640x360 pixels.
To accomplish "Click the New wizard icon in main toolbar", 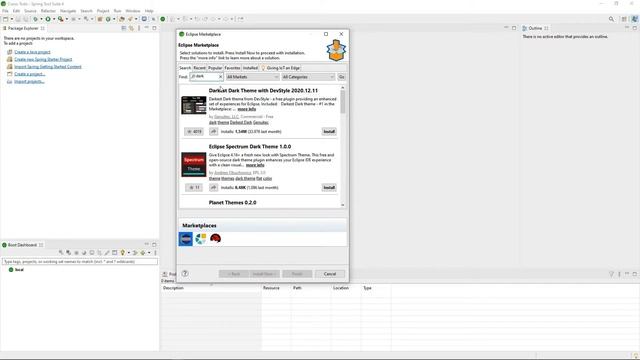I will [x=5, y=19].
